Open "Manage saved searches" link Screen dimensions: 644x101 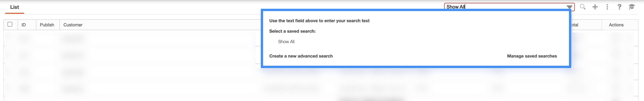click(x=532, y=56)
